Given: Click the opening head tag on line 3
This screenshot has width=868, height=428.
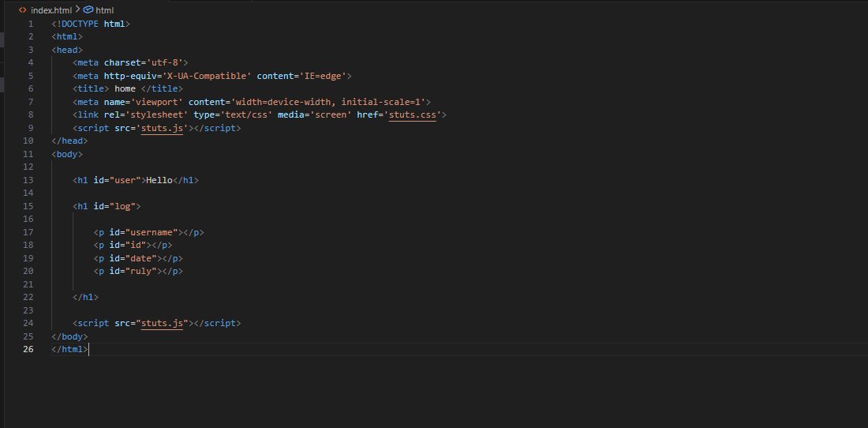Looking at the screenshot, I should (x=67, y=50).
